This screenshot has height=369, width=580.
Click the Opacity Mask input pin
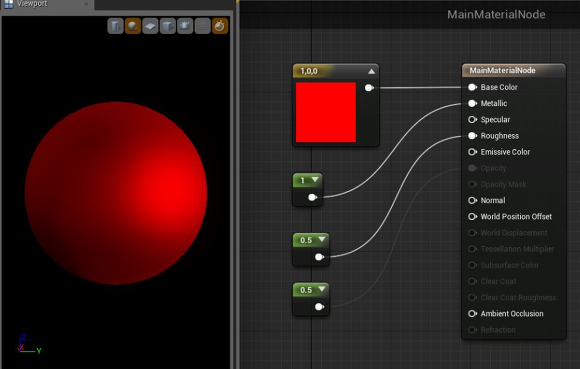472,184
